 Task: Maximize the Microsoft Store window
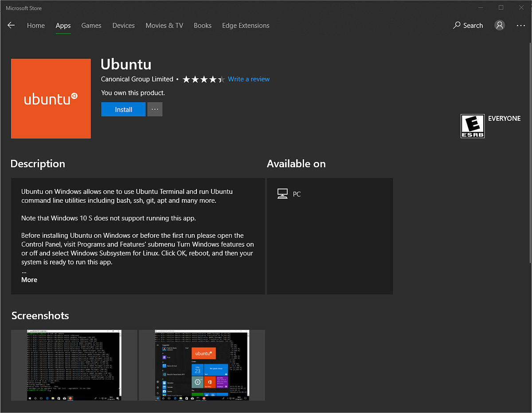[x=501, y=8]
